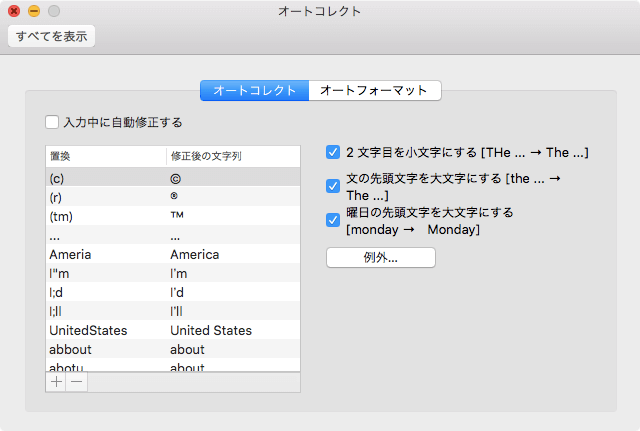Screen dimensions: 640x431
Task: Toggle 文の先頭文字を大文字にする checkbox
Action: [333, 186]
